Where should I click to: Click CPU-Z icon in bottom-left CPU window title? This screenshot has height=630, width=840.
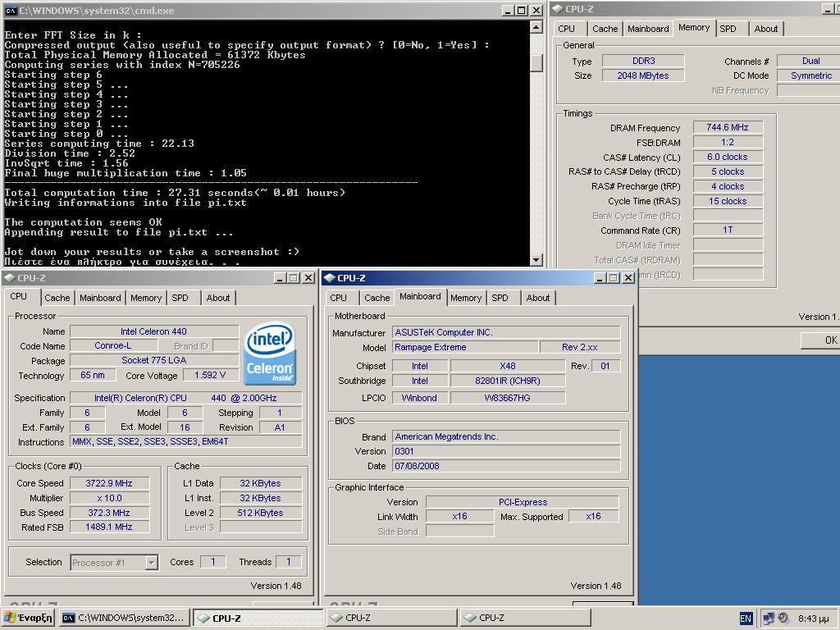click(10, 277)
